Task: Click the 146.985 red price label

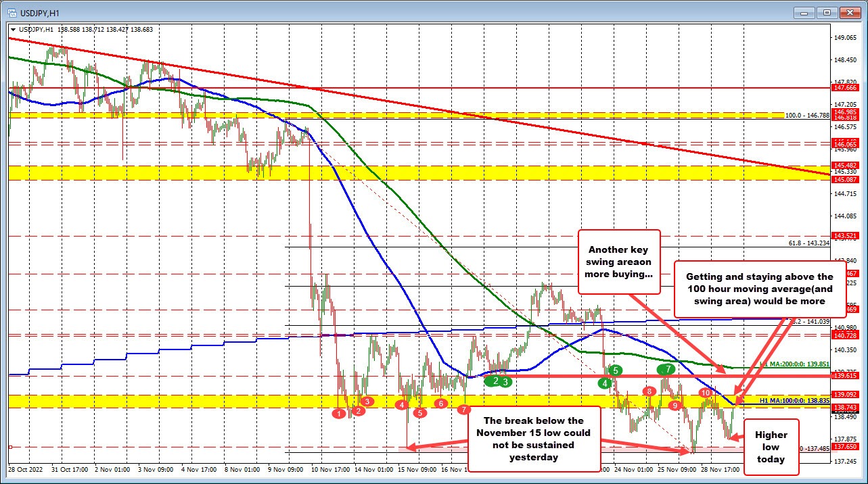Action: [x=846, y=111]
